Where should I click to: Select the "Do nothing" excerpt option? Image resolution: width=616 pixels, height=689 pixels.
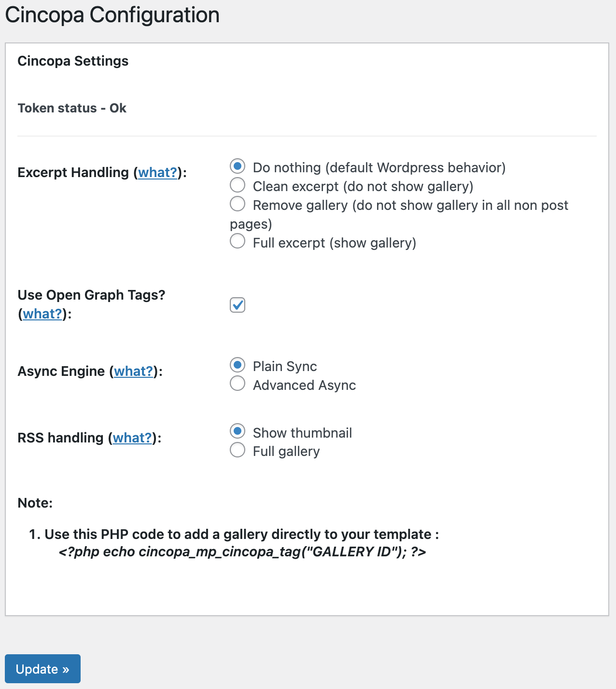(238, 166)
